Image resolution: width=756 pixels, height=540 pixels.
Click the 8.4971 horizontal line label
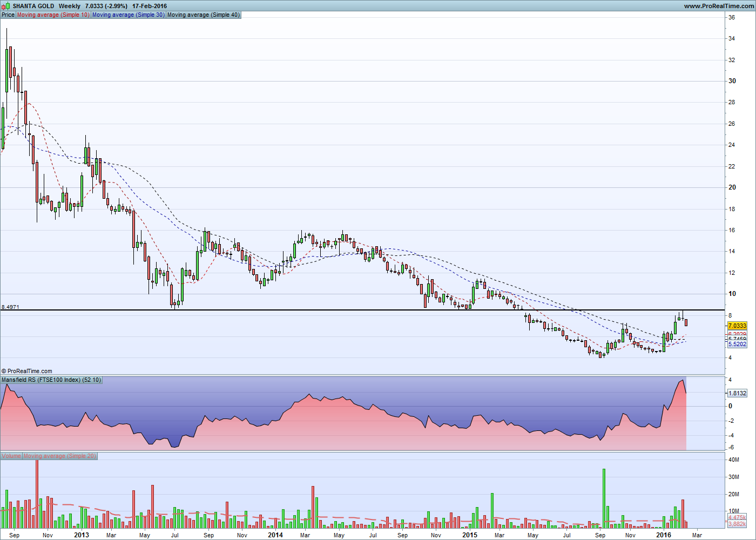coord(10,307)
